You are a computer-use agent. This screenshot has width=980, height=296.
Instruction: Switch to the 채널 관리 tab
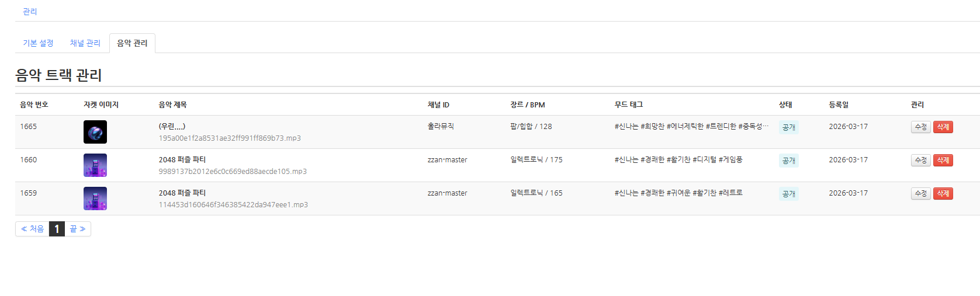coord(85,43)
